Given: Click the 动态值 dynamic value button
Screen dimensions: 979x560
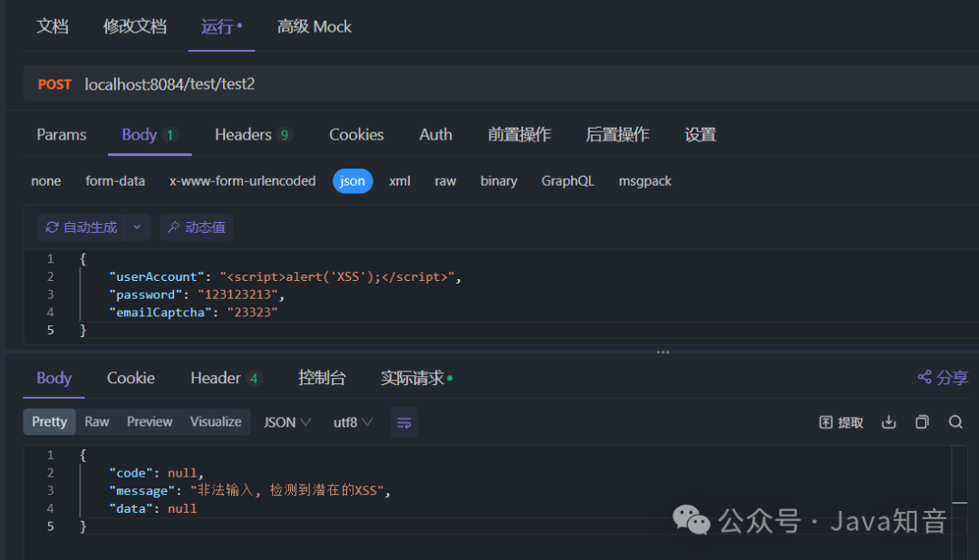Looking at the screenshot, I should click(x=196, y=227).
